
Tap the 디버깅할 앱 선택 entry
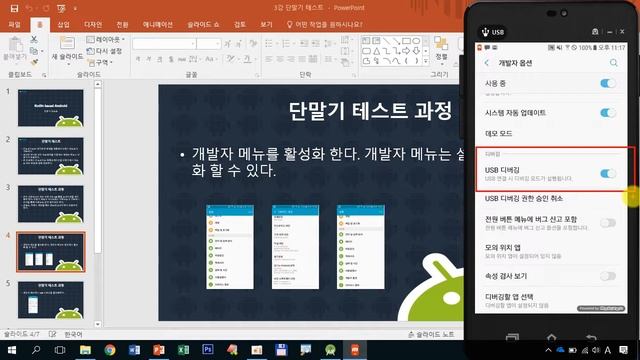tap(551, 300)
